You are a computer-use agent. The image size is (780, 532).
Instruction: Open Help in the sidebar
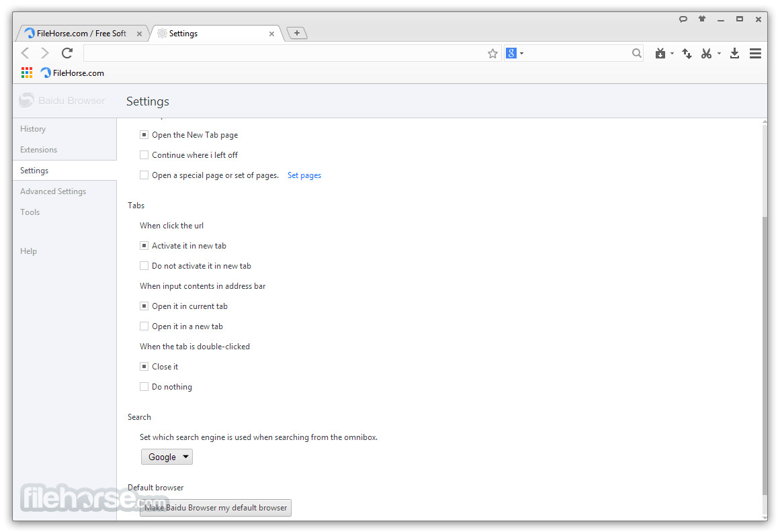coord(28,251)
